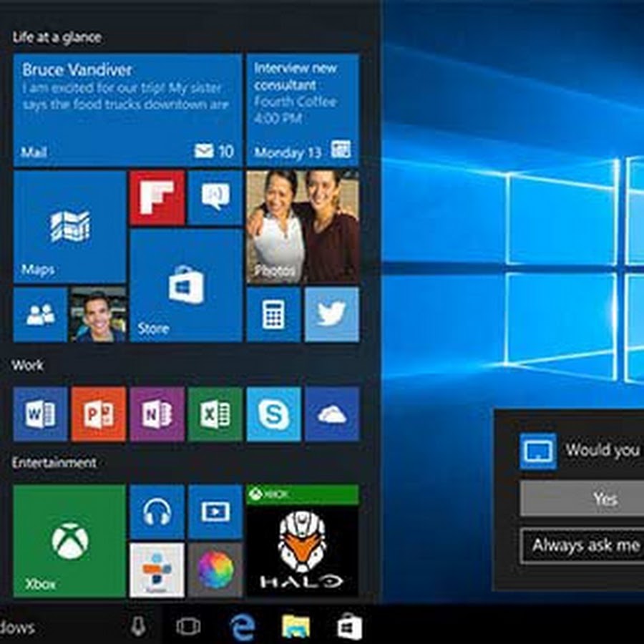Launch the Flipboard tile

157,197
